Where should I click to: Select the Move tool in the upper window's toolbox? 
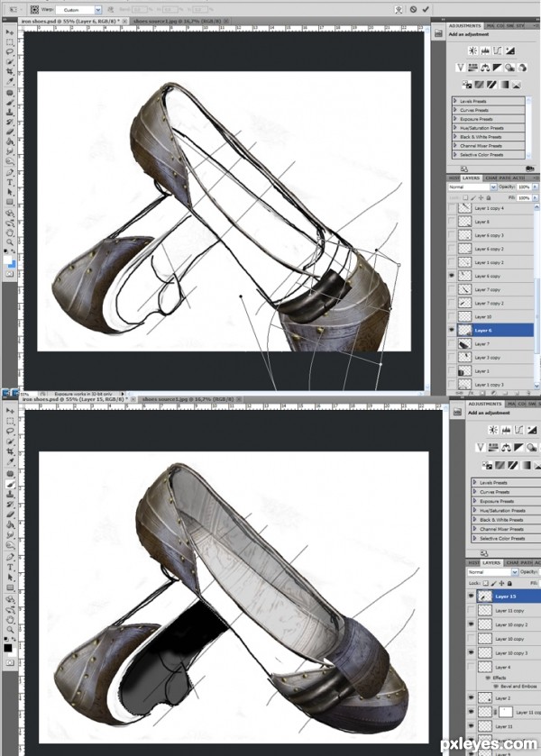pyautogui.click(x=10, y=32)
